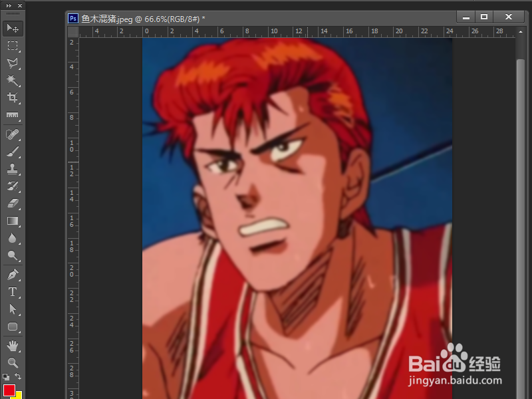Select the Blur droplet tool
The image size is (532, 399).
click(13, 238)
